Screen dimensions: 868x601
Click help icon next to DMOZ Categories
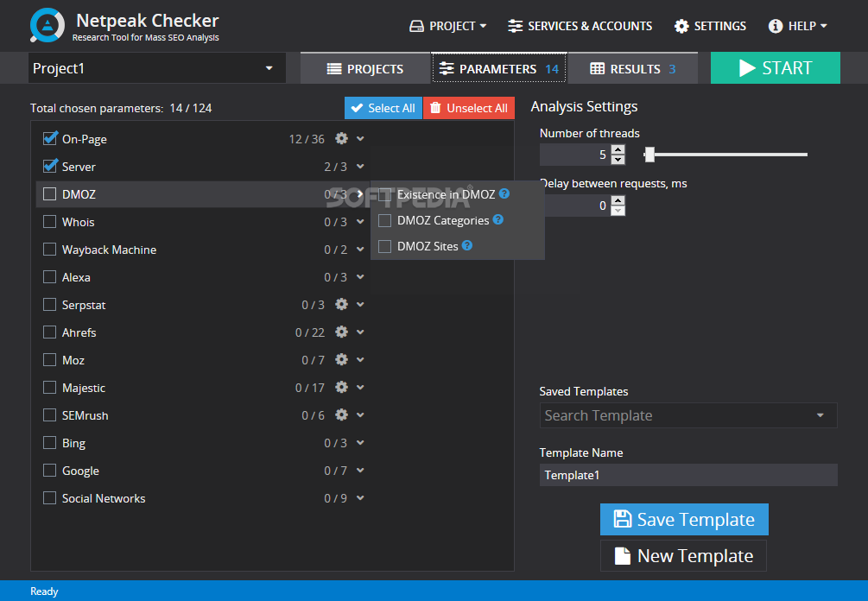(497, 219)
